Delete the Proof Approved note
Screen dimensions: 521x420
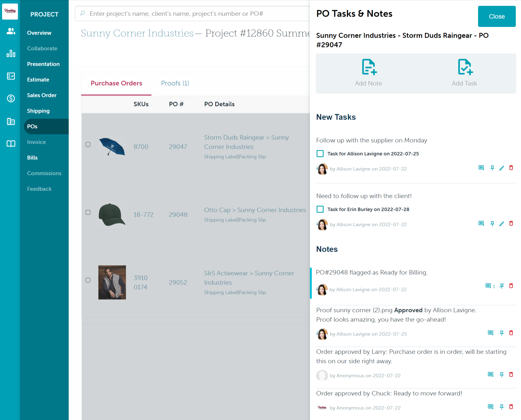pyautogui.click(x=511, y=333)
